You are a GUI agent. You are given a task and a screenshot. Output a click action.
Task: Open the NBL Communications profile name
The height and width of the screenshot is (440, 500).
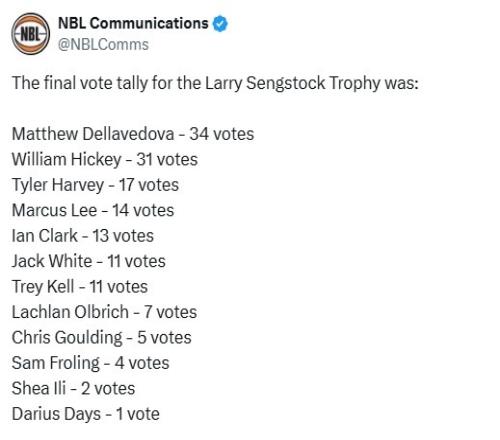133,23
